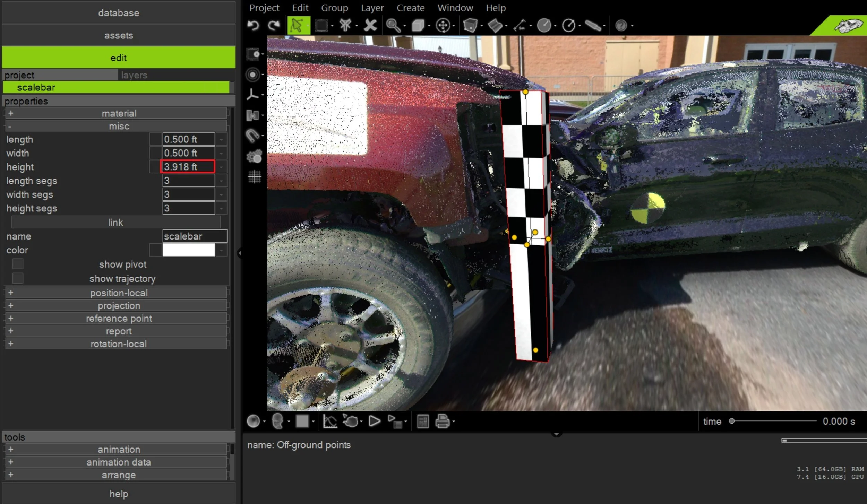Click the grid display icon
This screenshot has width=867, height=504.
pos(254,177)
